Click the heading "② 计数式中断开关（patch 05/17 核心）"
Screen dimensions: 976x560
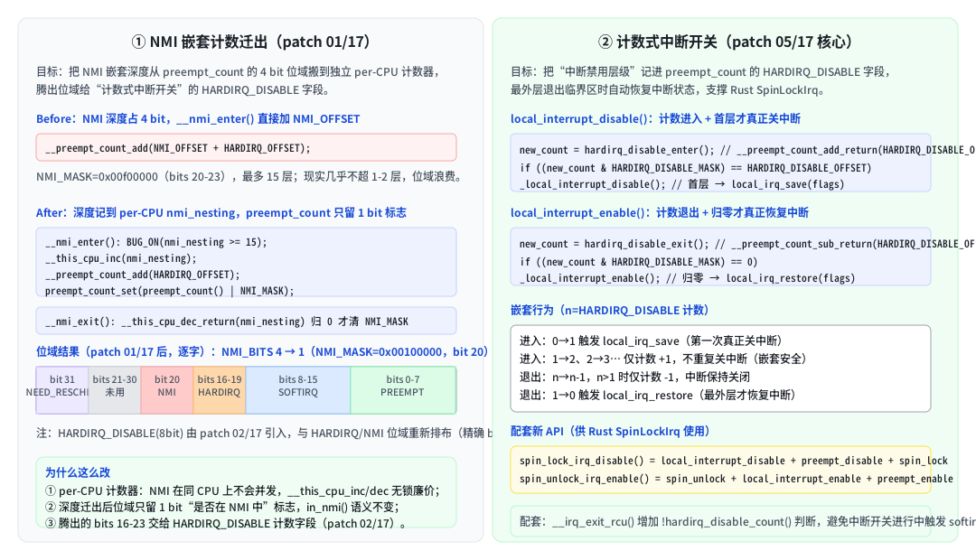(x=725, y=42)
